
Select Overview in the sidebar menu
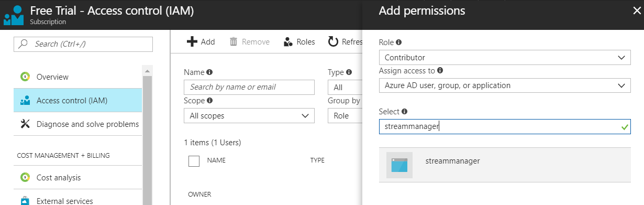77,77
